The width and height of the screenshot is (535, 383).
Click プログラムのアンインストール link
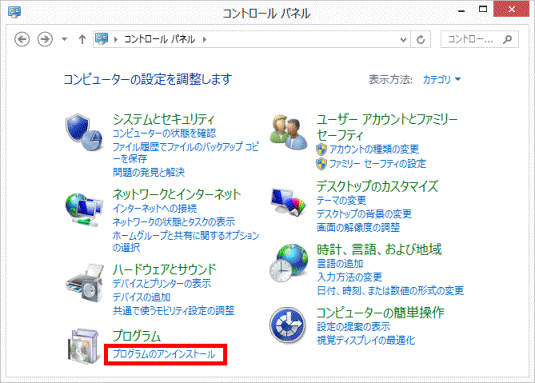coord(164,354)
